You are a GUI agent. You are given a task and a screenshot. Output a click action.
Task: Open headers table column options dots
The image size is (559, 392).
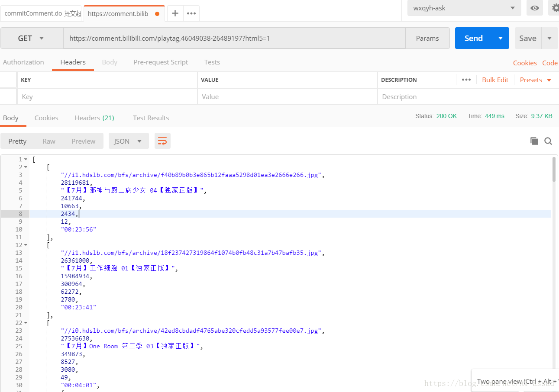pyautogui.click(x=466, y=80)
